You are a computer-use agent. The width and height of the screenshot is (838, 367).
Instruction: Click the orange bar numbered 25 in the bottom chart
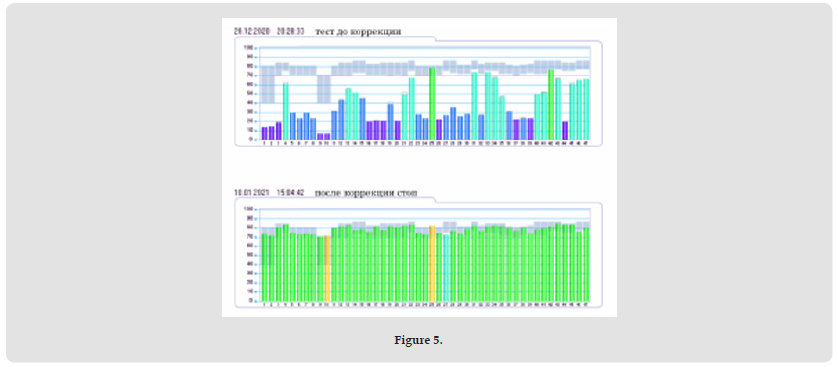(432, 263)
